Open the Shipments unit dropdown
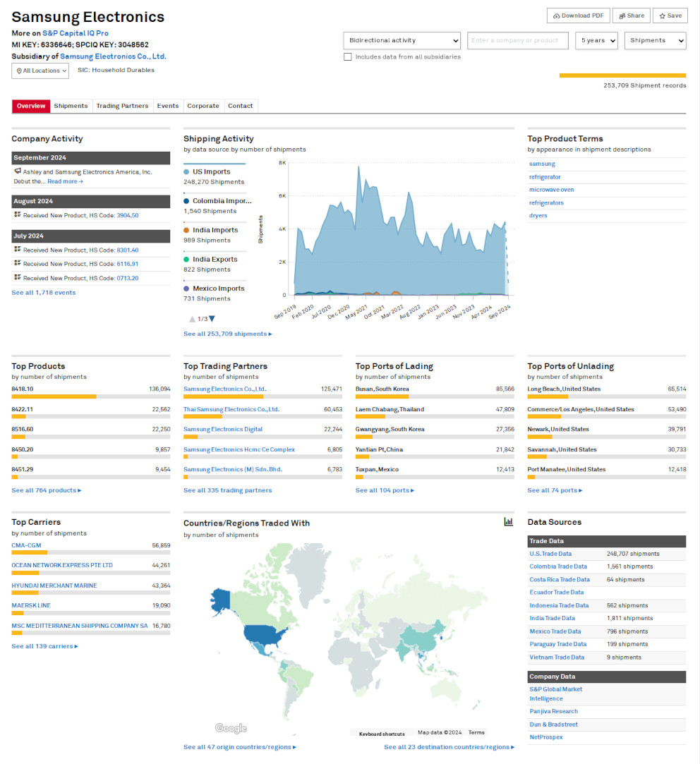 pos(655,40)
